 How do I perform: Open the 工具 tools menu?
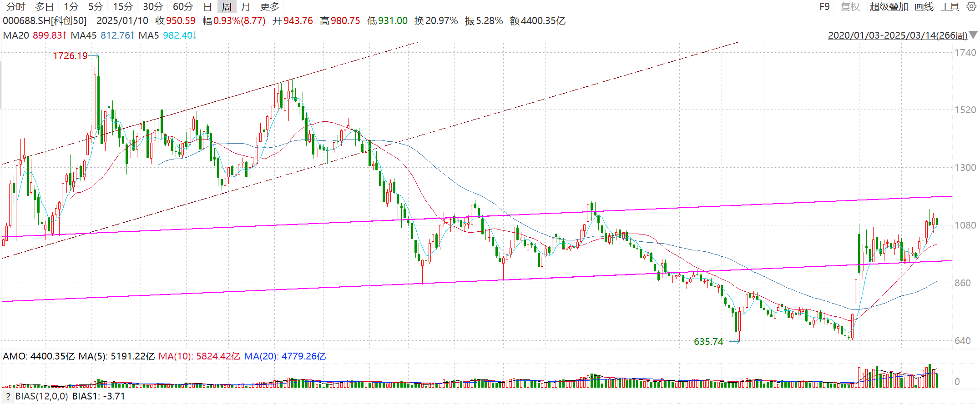point(950,7)
